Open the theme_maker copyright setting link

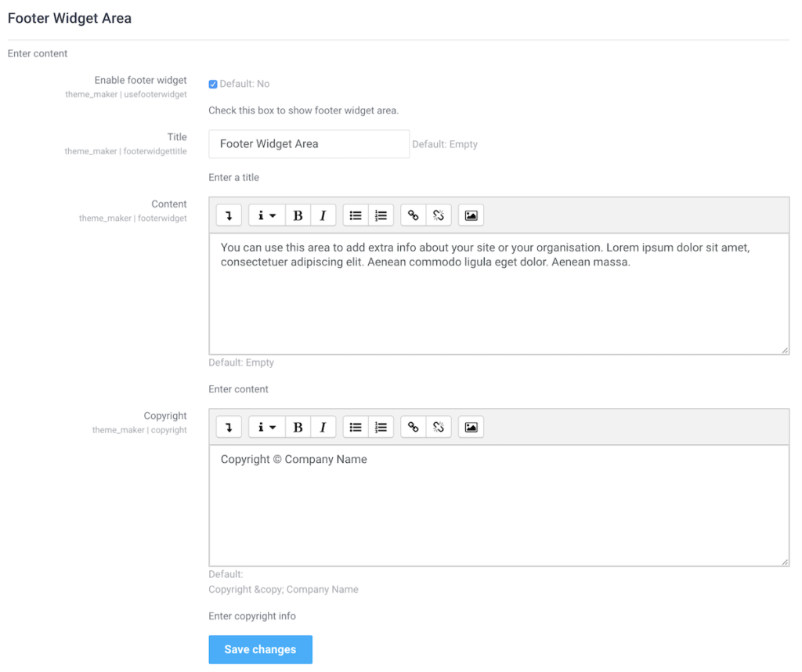[139, 429]
